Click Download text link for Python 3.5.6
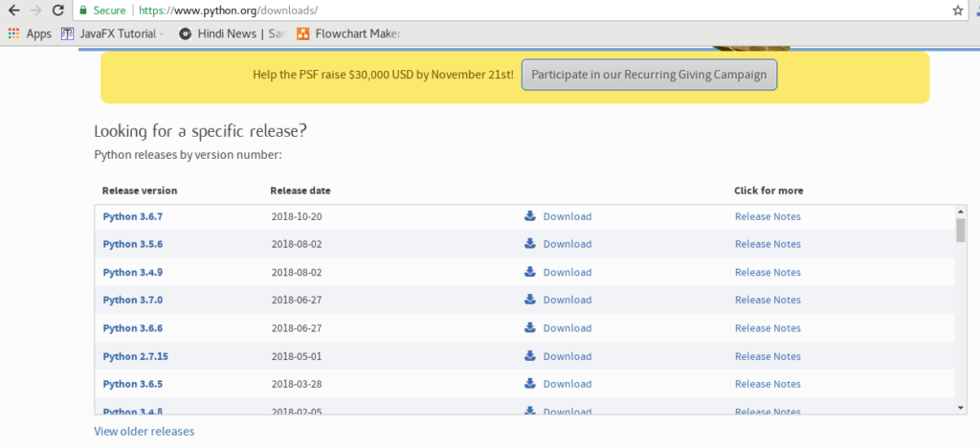Viewport: 980px width, 448px height. coord(567,244)
